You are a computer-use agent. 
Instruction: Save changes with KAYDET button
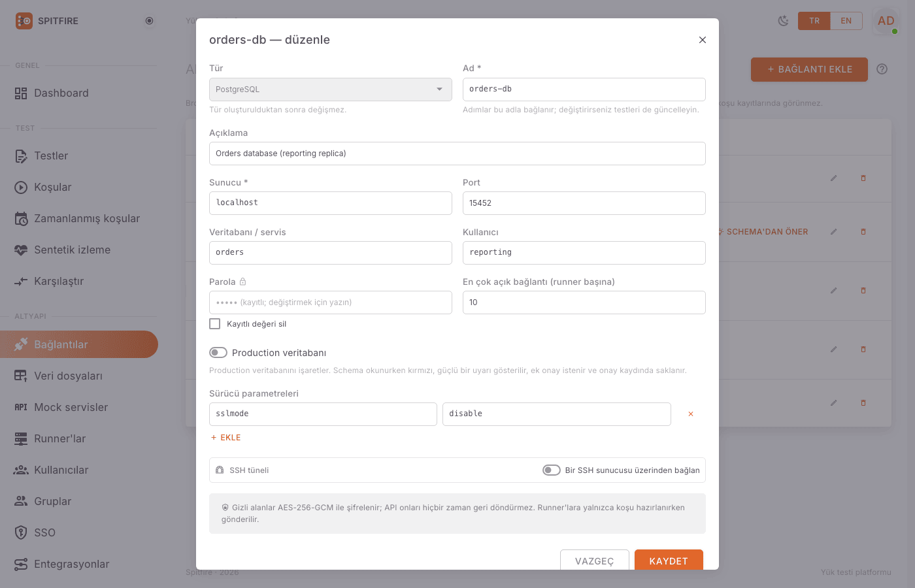669,561
